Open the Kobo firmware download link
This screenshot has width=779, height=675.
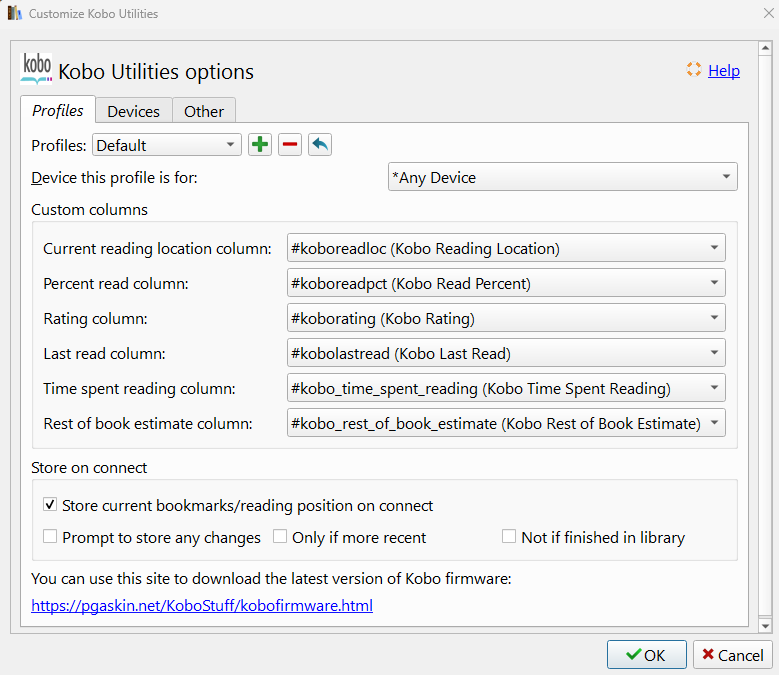[x=202, y=606]
